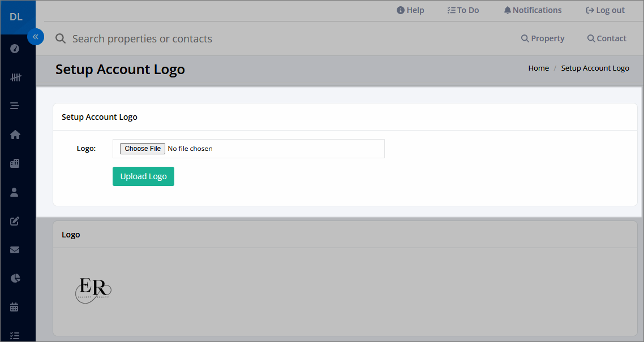Open Notifications from the top bar
This screenshot has height=342, width=644.
532,10
